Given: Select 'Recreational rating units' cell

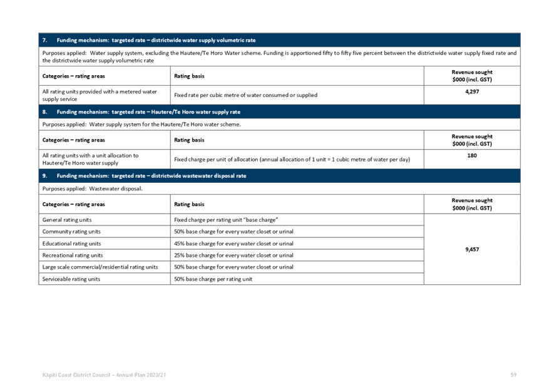Looking at the screenshot, I should tap(105, 255).
